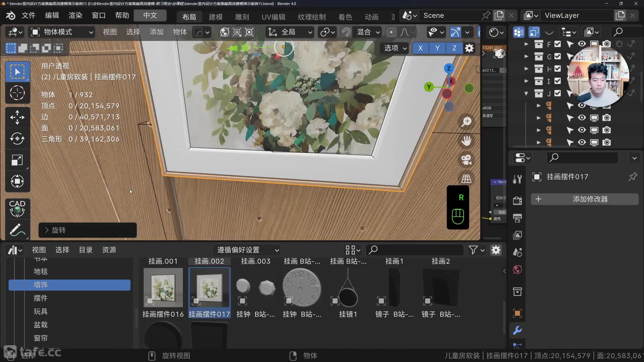Image resolution: width=644 pixels, height=362 pixels.
Task: Click the camera view icon in viewport
Action: click(466, 160)
